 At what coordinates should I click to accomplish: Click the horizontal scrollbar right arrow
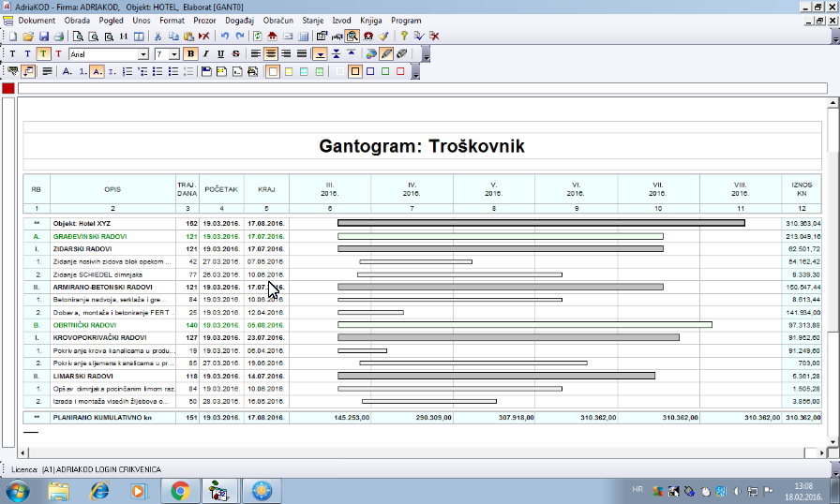[822, 452]
